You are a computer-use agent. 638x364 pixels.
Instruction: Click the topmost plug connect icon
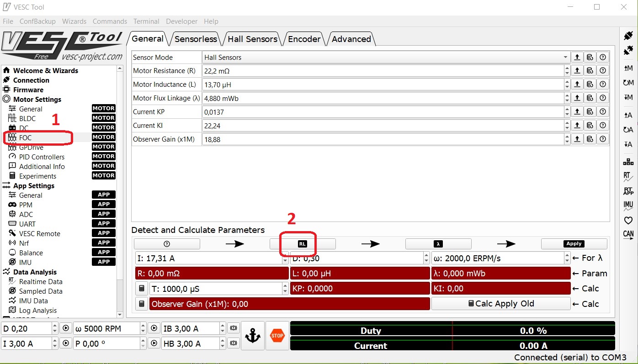coord(628,36)
